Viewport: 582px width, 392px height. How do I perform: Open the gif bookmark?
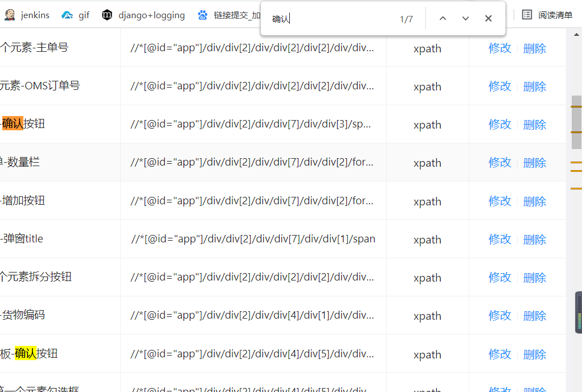pos(75,15)
